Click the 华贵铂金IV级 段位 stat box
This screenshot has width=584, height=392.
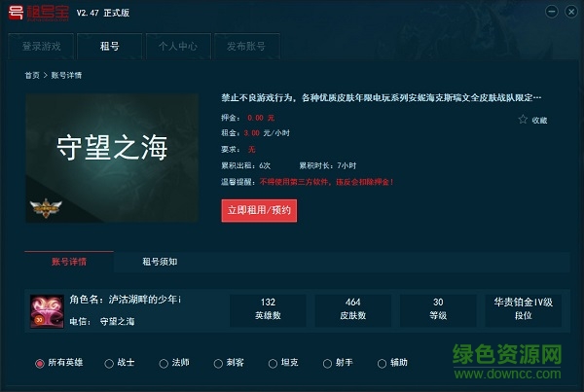click(524, 310)
